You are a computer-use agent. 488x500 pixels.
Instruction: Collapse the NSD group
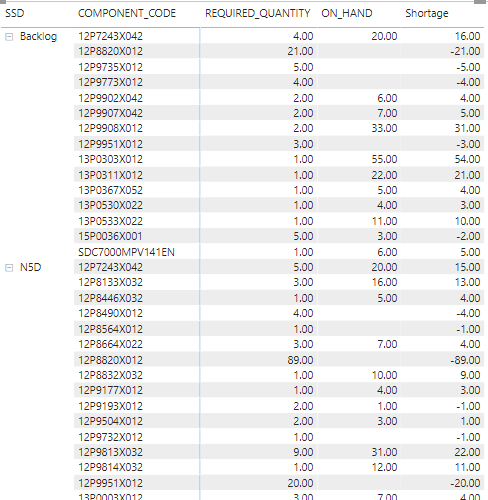9,268
